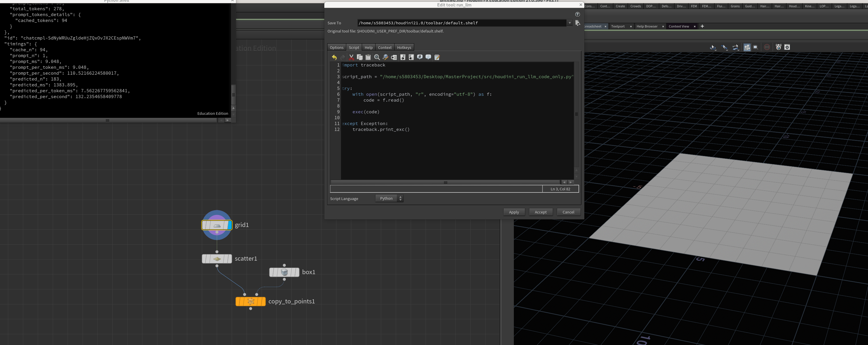The height and width of the screenshot is (345, 868).
Task: Click the greyed-out redo arrow
Action: [x=343, y=57]
